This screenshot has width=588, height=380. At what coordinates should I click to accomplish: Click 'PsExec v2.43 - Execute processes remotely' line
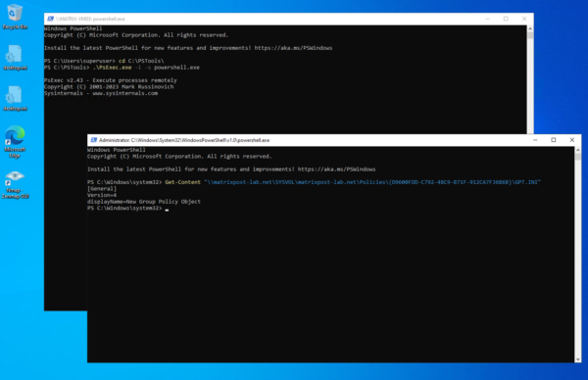point(110,80)
